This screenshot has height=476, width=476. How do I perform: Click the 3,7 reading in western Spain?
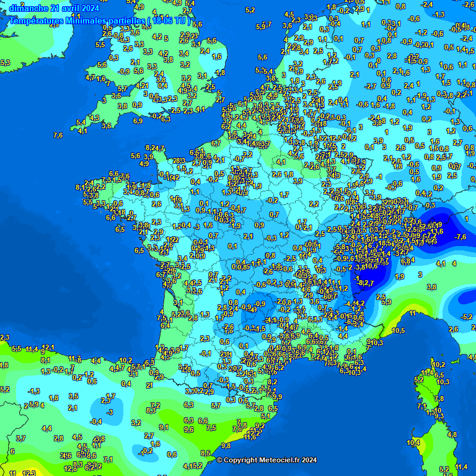(x=20, y=438)
